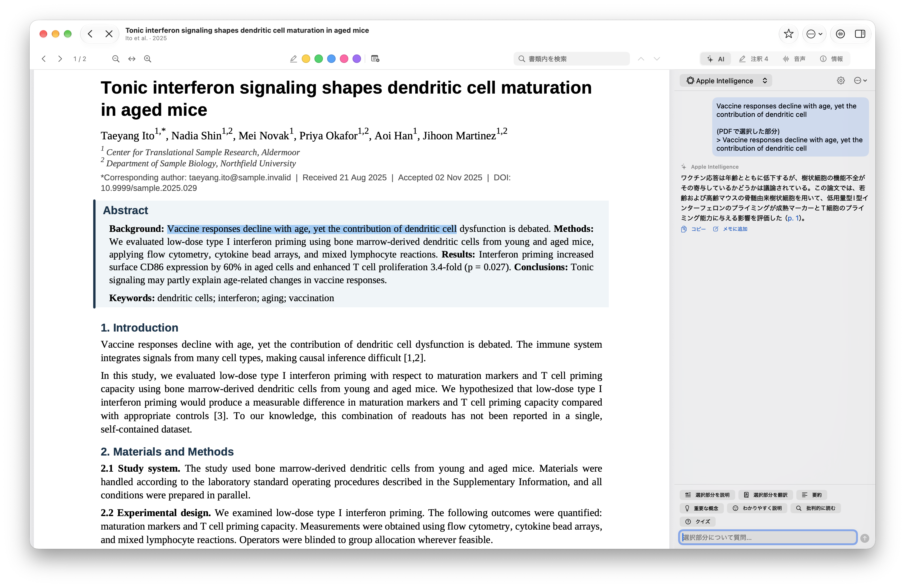The width and height of the screenshot is (905, 588).
Task: Select the highlighter pen tool
Action: [x=293, y=59]
